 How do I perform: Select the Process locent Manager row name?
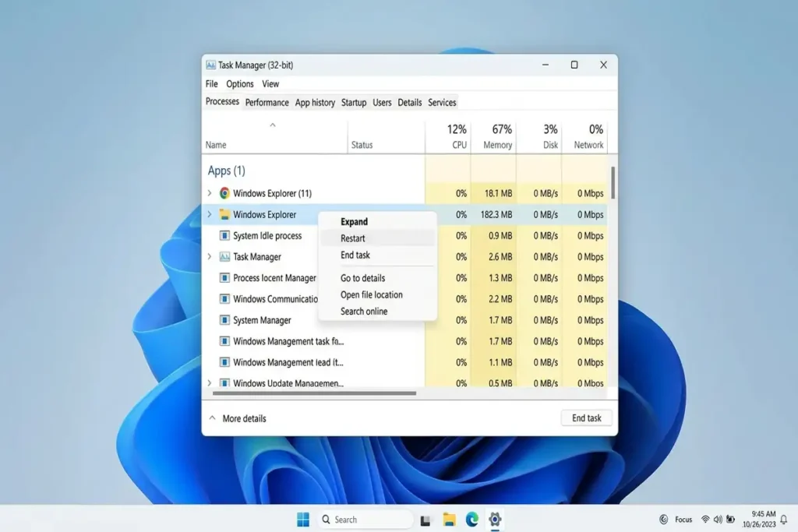click(x=275, y=278)
